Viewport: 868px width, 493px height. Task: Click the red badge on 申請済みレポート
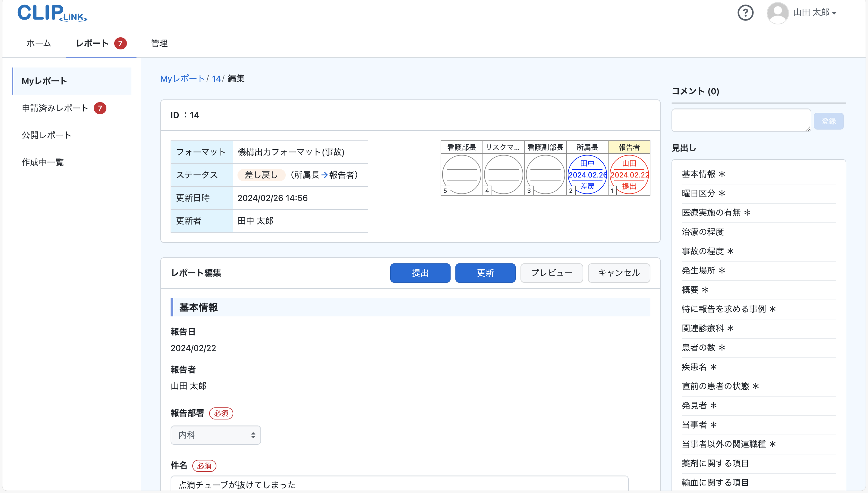tap(100, 108)
